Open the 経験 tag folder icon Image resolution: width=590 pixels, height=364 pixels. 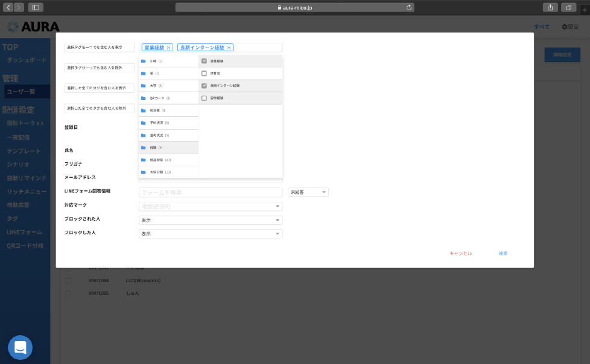[x=144, y=148]
